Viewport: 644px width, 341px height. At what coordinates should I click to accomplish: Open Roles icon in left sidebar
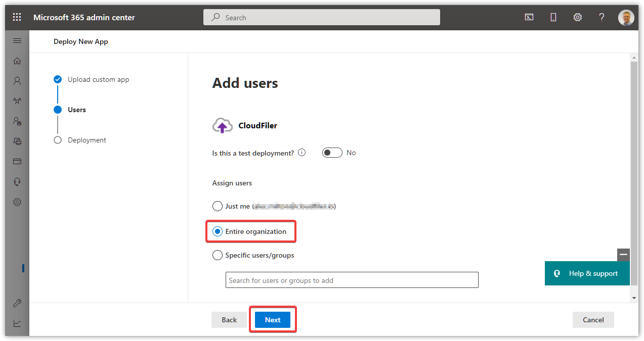[x=17, y=121]
